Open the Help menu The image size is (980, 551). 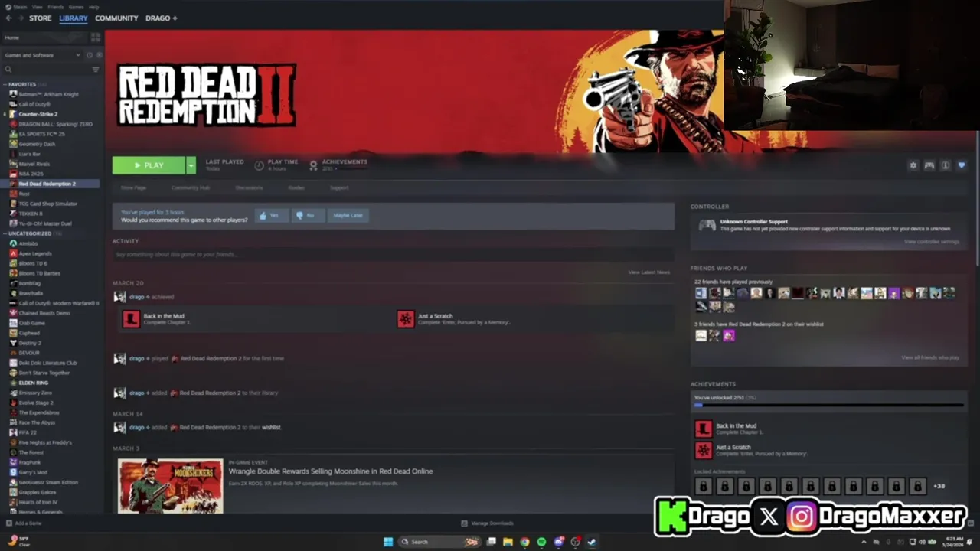[93, 7]
